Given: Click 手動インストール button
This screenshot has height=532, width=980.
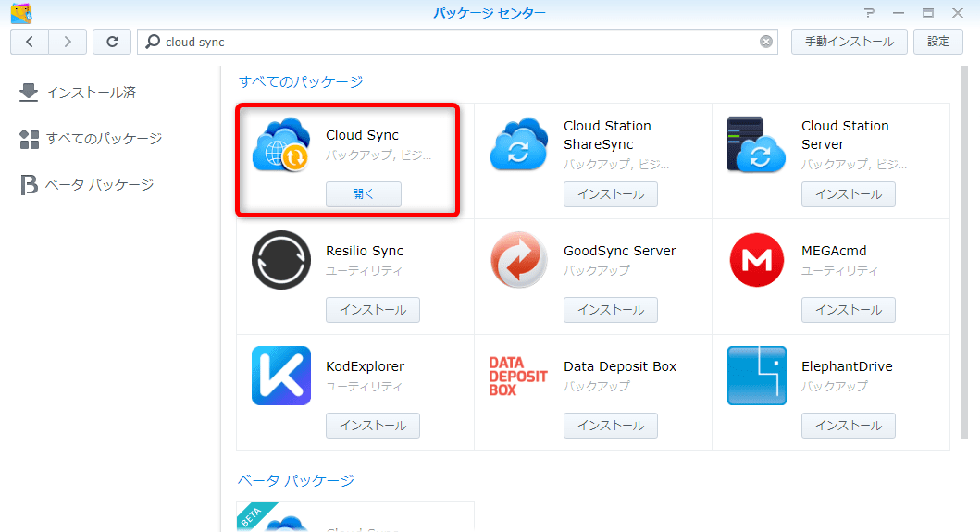Looking at the screenshot, I should tap(849, 42).
